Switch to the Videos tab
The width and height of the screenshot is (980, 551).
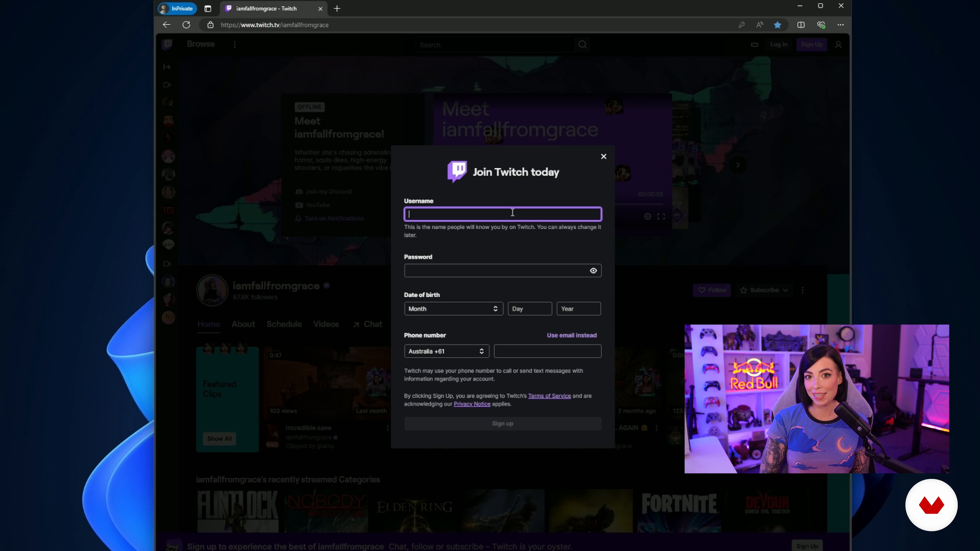click(x=326, y=324)
